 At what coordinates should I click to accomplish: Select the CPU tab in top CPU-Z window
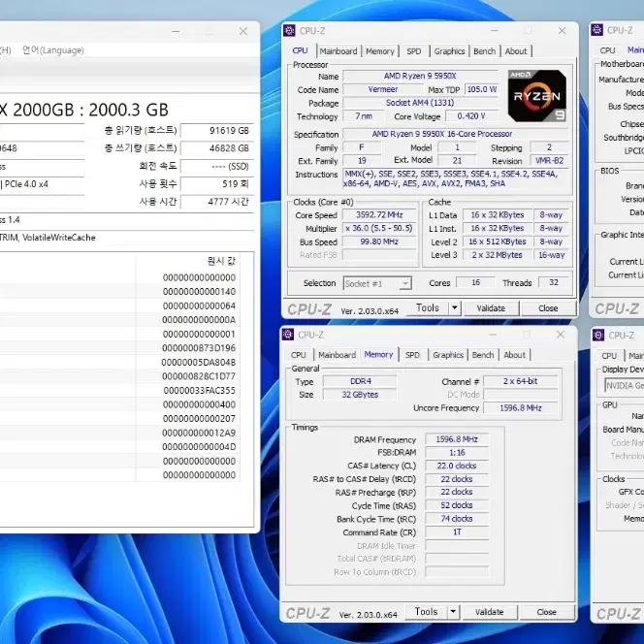[301, 50]
